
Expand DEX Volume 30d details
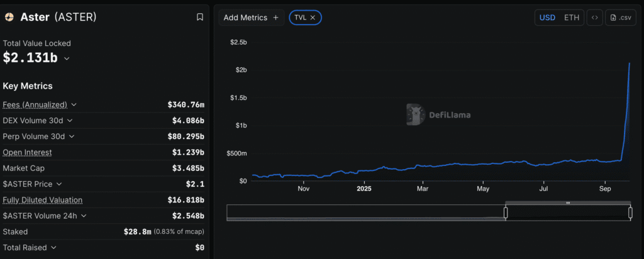click(x=70, y=120)
